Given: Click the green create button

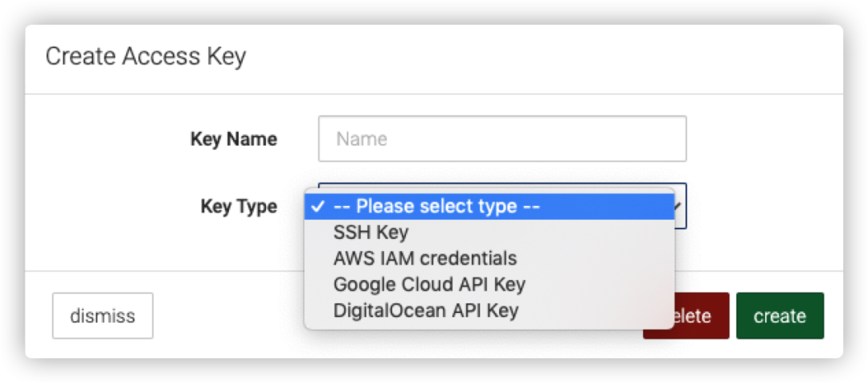Looking at the screenshot, I should pos(780,316).
